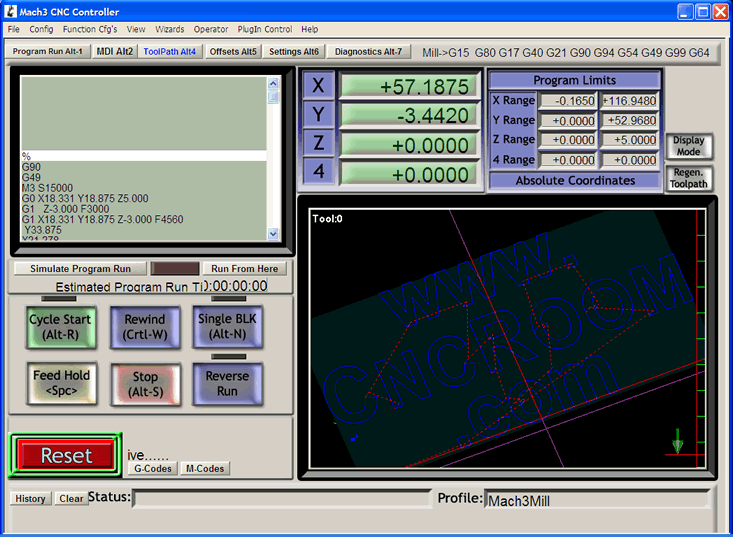Open the History log
The image size is (733, 537).
pyautogui.click(x=30, y=499)
